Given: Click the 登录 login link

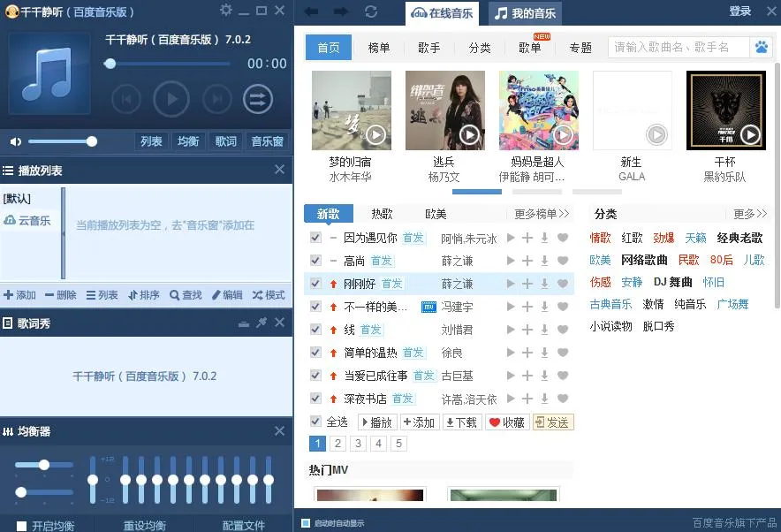Looking at the screenshot, I should point(740,11).
